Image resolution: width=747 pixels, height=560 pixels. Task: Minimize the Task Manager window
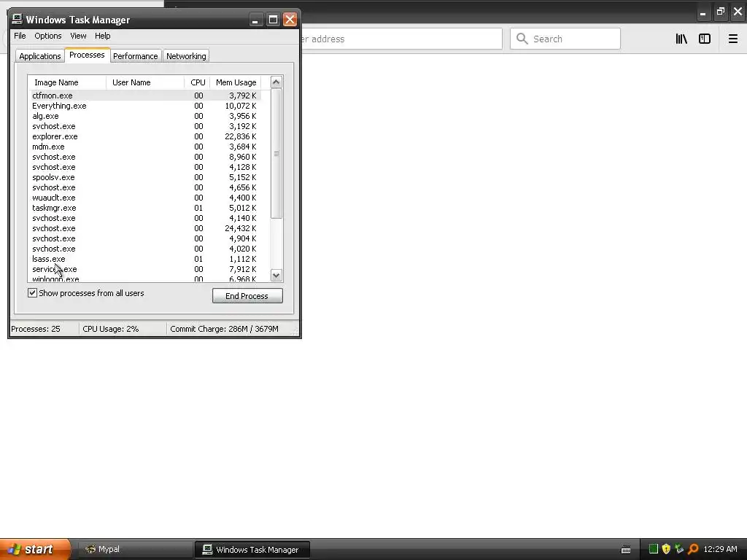pos(255,20)
